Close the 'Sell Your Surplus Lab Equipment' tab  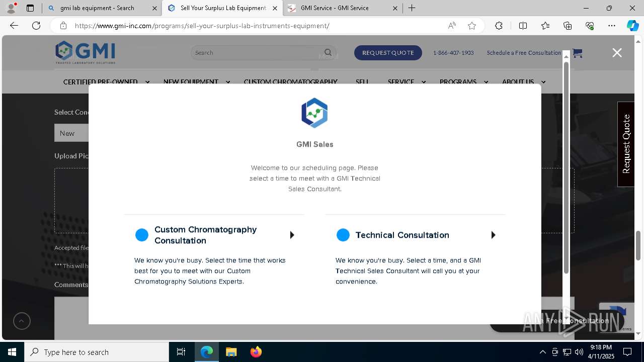274,8
